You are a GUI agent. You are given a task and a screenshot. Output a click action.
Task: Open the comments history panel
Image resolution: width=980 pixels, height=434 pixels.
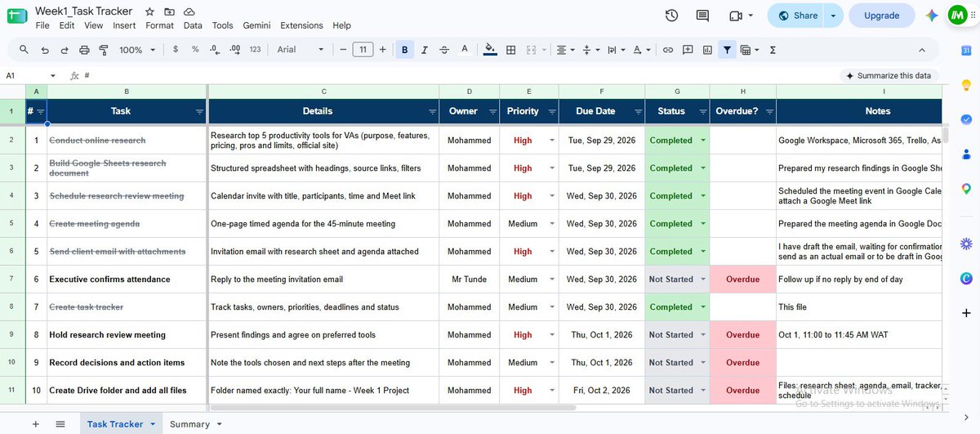[x=702, y=16]
